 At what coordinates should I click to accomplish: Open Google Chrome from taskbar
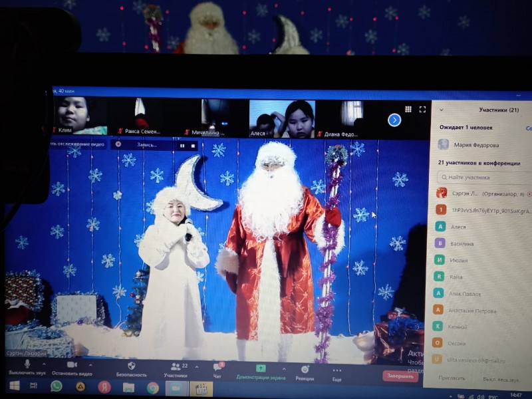pyautogui.click(x=153, y=388)
